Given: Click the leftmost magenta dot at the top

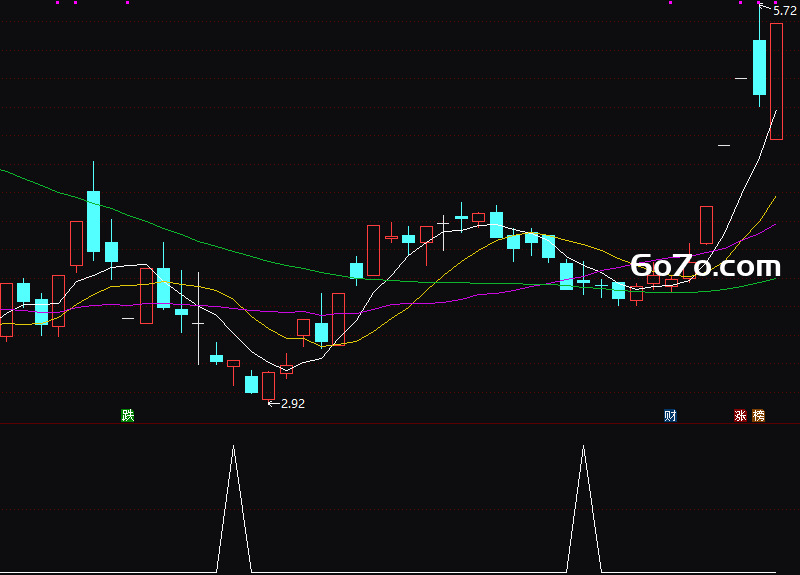Looking at the screenshot, I should point(58,3).
